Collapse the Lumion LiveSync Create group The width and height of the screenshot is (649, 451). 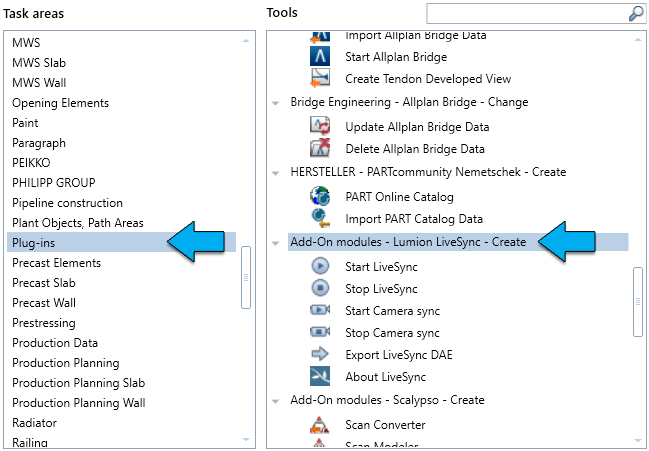(276, 243)
